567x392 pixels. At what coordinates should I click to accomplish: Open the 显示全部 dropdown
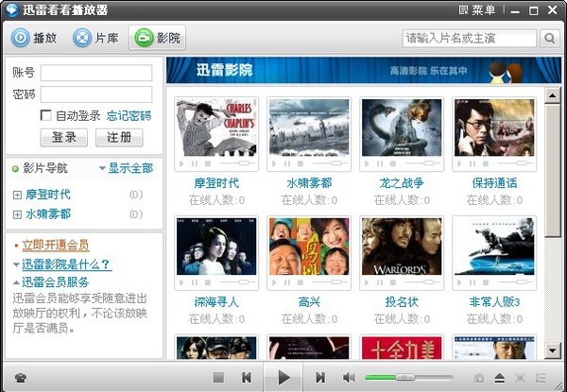(127, 168)
